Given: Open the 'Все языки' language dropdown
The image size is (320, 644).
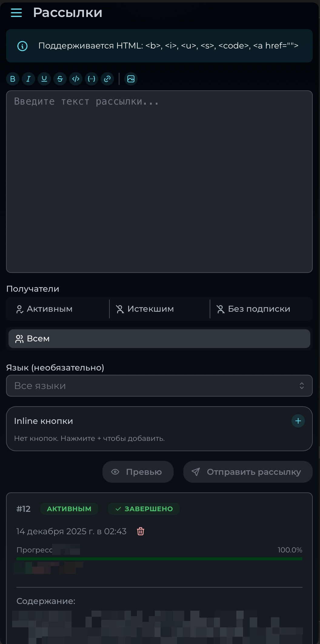Looking at the screenshot, I should (x=159, y=385).
